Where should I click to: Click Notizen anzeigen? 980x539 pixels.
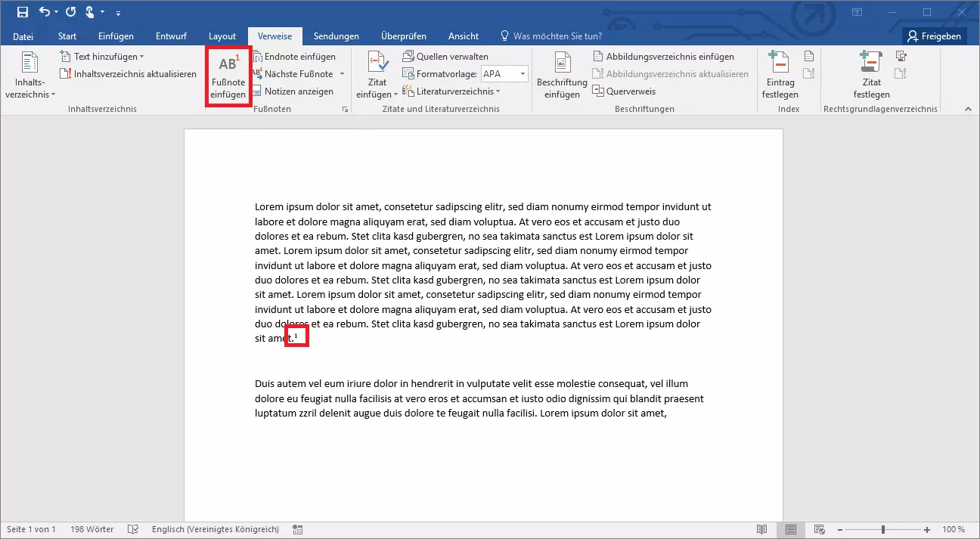point(293,91)
